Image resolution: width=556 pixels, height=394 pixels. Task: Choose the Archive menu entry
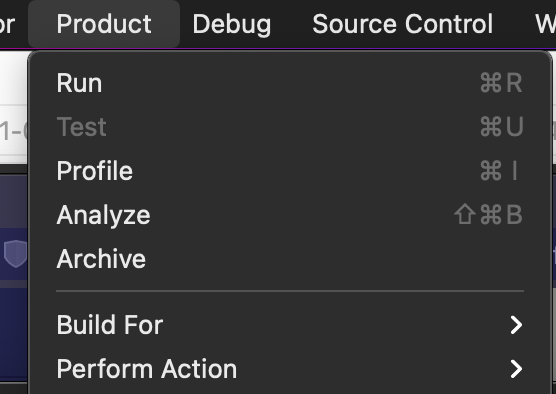tap(290, 259)
